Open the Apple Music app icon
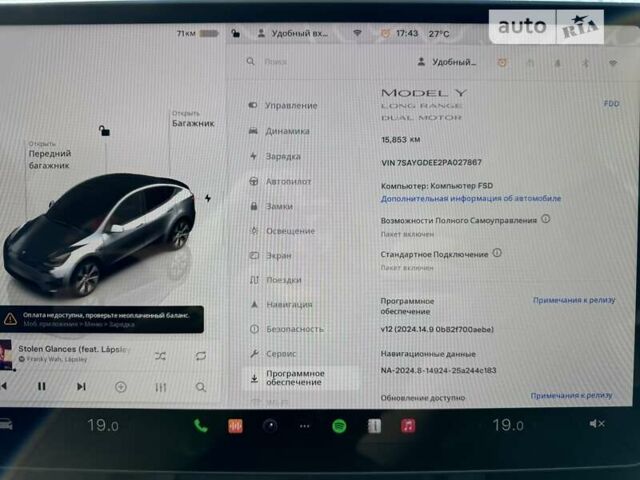The width and height of the screenshot is (640, 480). click(x=408, y=426)
